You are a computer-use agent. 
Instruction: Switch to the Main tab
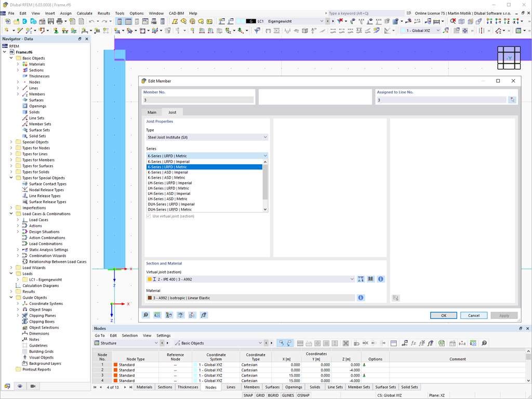coord(152,112)
